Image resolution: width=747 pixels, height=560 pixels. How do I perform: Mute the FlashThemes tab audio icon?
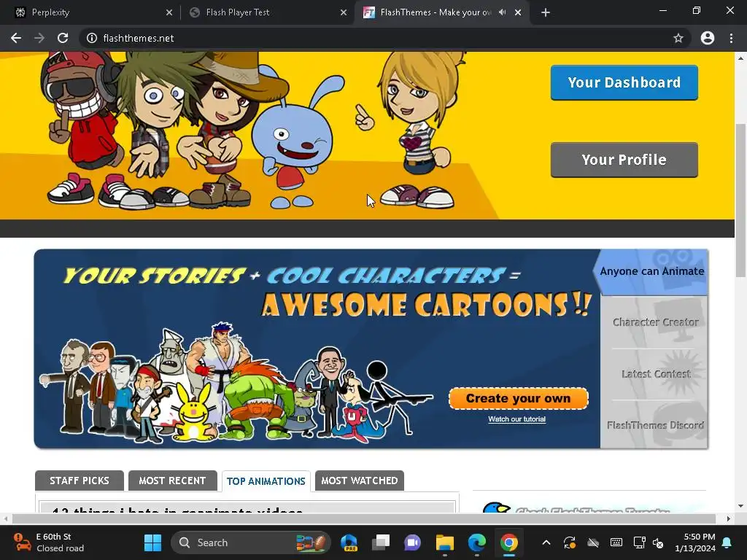(502, 12)
